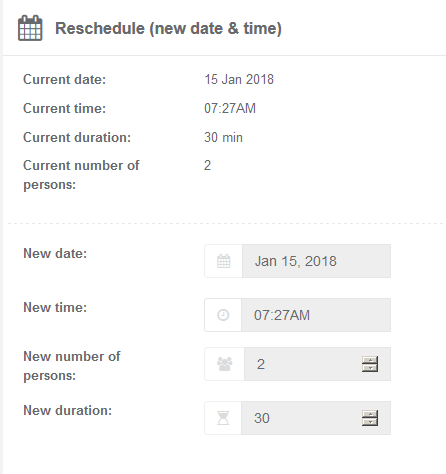Screen dimensions: 446x474
Task: Focus the New time field showing 07:27AM
Action: [316, 315]
